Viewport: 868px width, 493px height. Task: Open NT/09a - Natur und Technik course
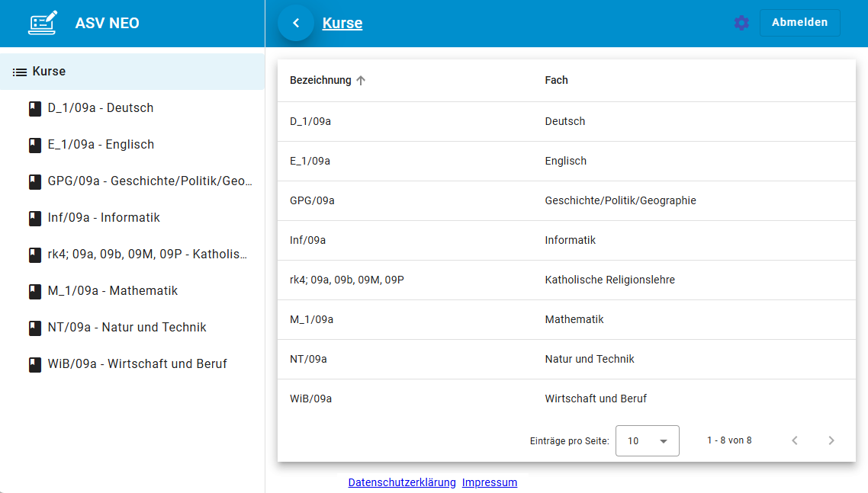(x=127, y=328)
